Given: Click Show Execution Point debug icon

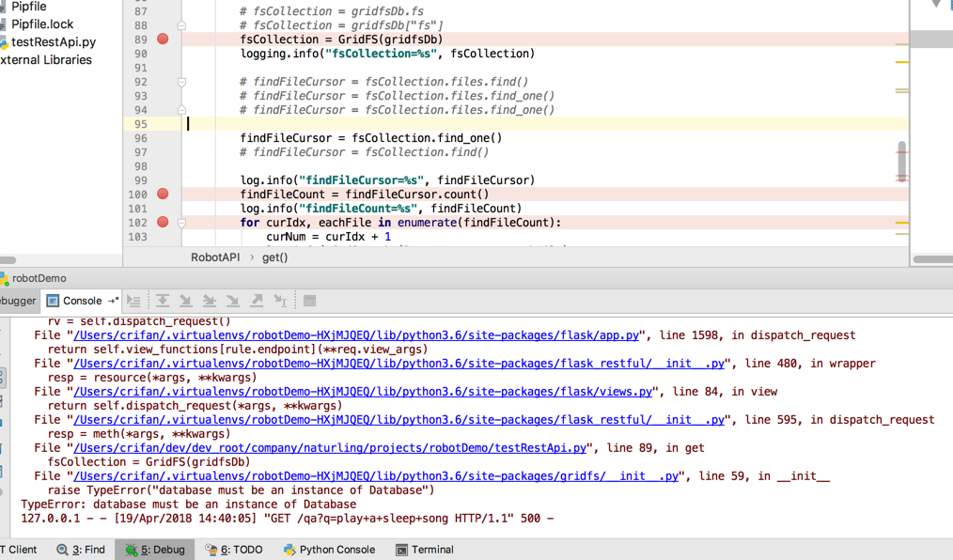Looking at the screenshot, I should click(x=133, y=301).
